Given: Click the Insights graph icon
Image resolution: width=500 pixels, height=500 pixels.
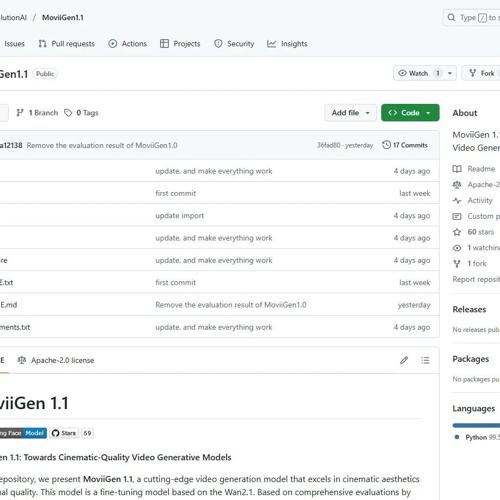Looking at the screenshot, I should (272, 44).
